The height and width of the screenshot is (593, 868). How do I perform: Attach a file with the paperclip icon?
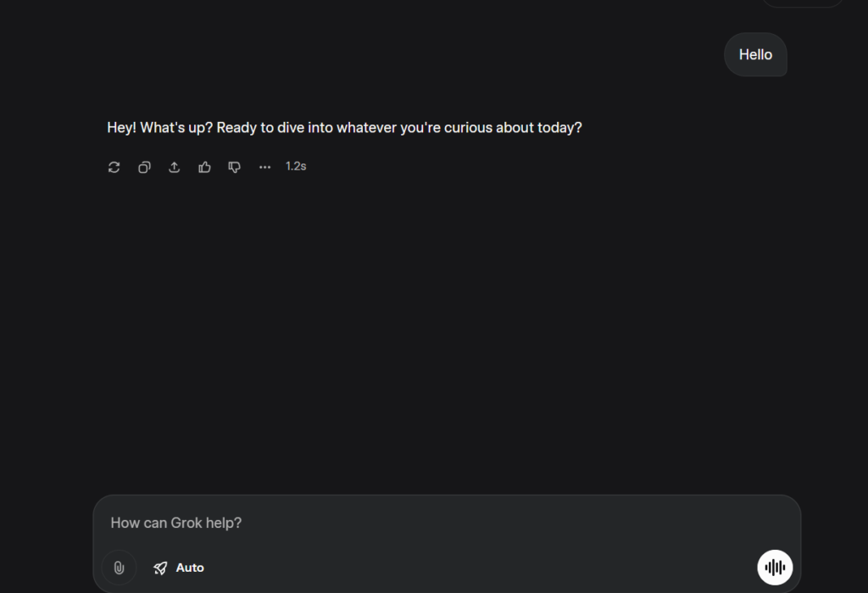[x=119, y=568]
